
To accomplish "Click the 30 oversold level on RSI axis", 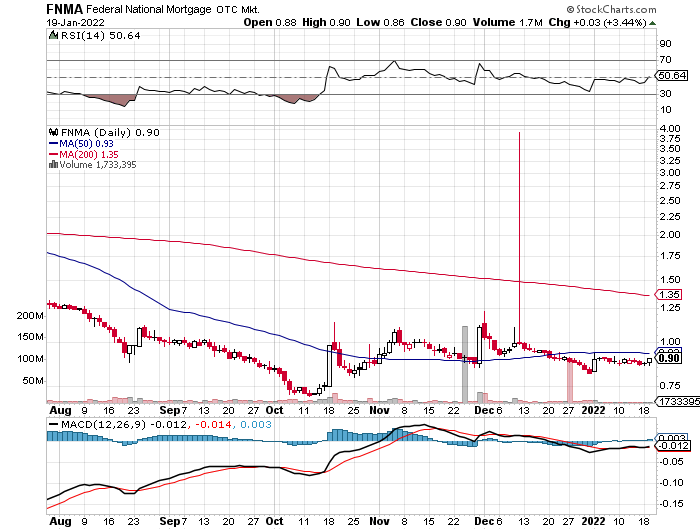I will (665, 93).
